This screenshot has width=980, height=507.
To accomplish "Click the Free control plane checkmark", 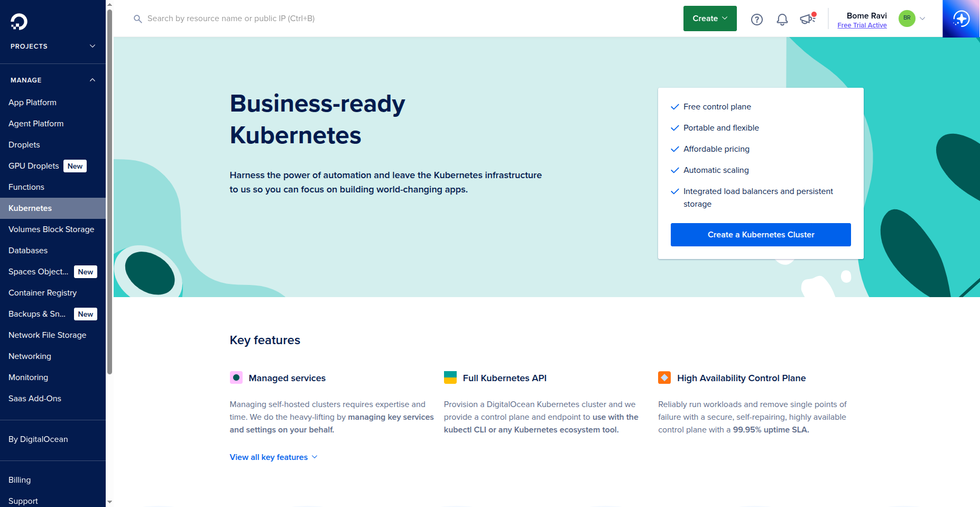I will click(x=675, y=106).
